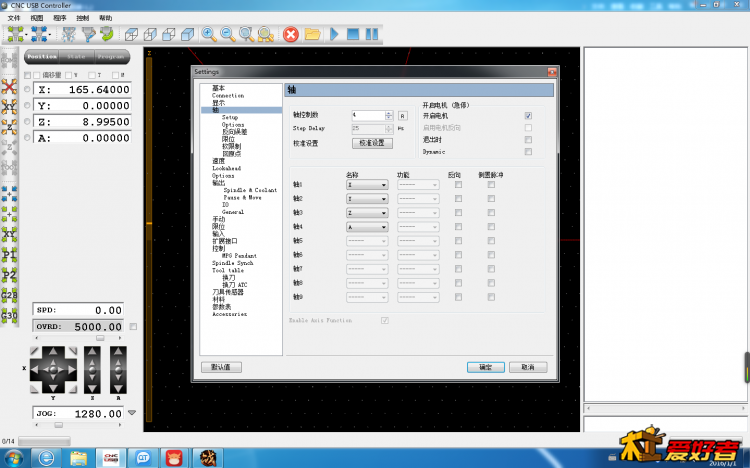The height and width of the screenshot is (468, 750).
Task: Expand the JOG speed dropdown arrow
Action: pyautogui.click(x=132, y=412)
